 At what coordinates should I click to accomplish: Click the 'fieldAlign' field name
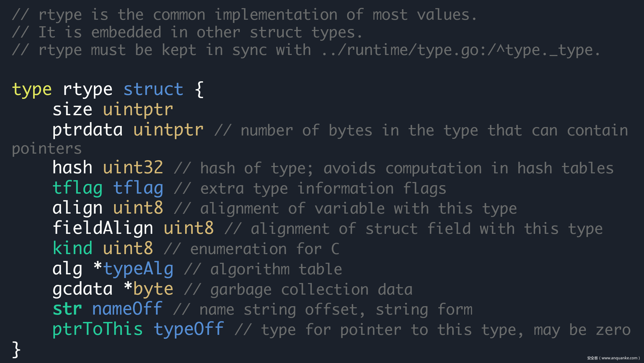[x=103, y=229]
